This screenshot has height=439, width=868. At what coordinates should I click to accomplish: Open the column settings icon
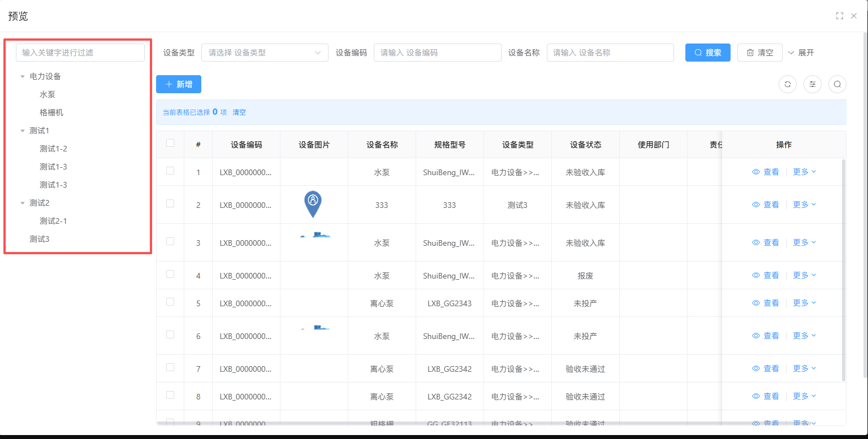click(x=813, y=84)
